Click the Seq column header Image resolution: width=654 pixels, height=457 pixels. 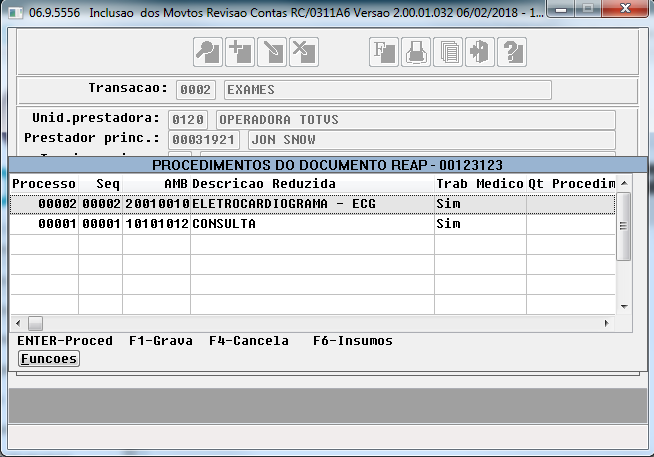(101, 184)
